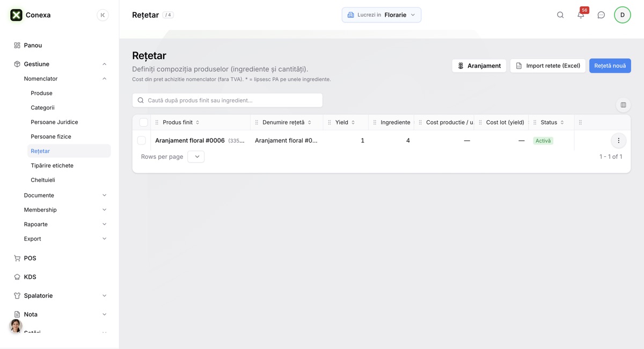Viewport: 644px width, 349px height.
Task: Open the chat messages icon
Action: 601,15
